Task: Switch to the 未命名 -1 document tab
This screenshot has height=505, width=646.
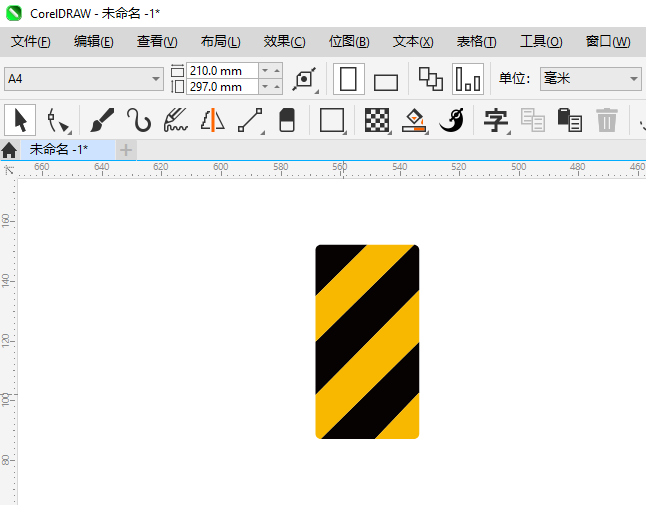Action: click(x=67, y=150)
